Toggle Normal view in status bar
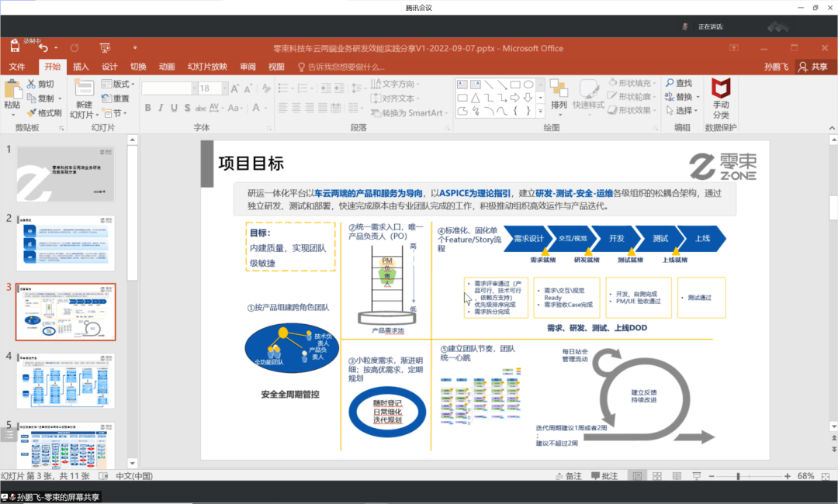The image size is (838, 504). point(637,476)
